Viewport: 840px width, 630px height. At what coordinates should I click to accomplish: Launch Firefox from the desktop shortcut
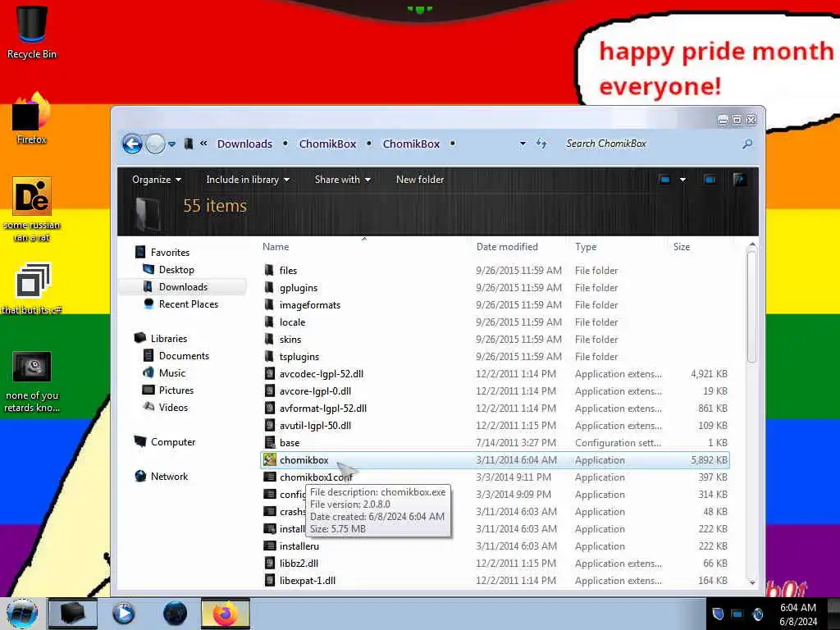point(32,118)
